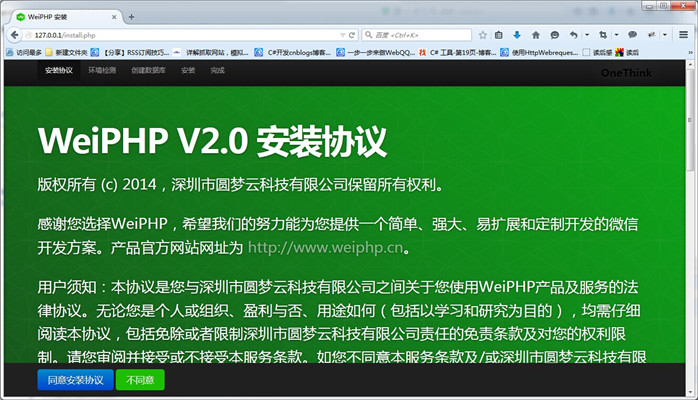This screenshot has height=400, width=698.
Task: Open the 【分享】RSS订阅技巧 bookmark
Action: pyautogui.click(x=130, y=53)
